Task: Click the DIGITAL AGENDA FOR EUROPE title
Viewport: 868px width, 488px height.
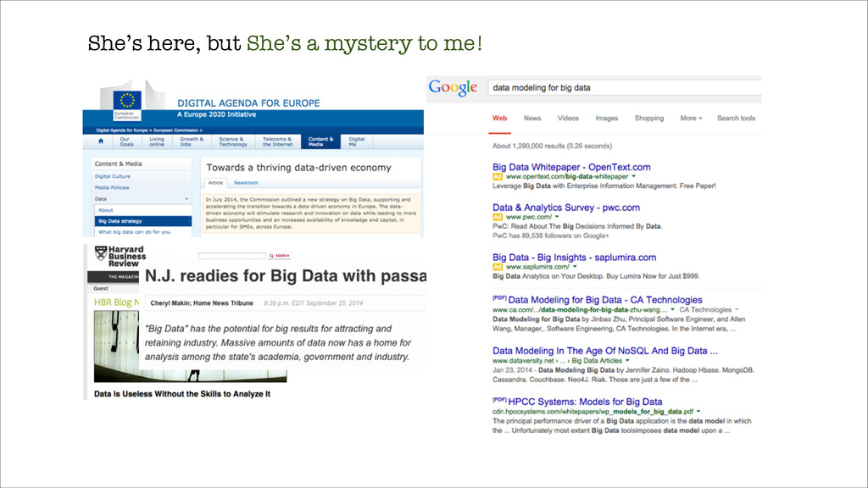Action: [x=248, y=103]
